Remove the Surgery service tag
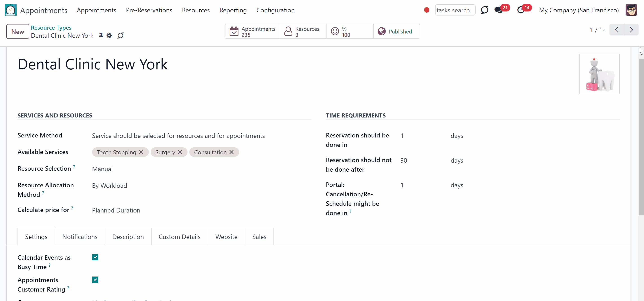 (180, 152)
